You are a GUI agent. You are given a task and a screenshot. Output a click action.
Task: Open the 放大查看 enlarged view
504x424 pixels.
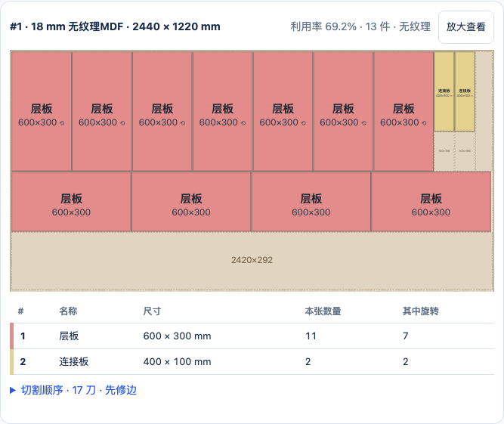(465, 27)
